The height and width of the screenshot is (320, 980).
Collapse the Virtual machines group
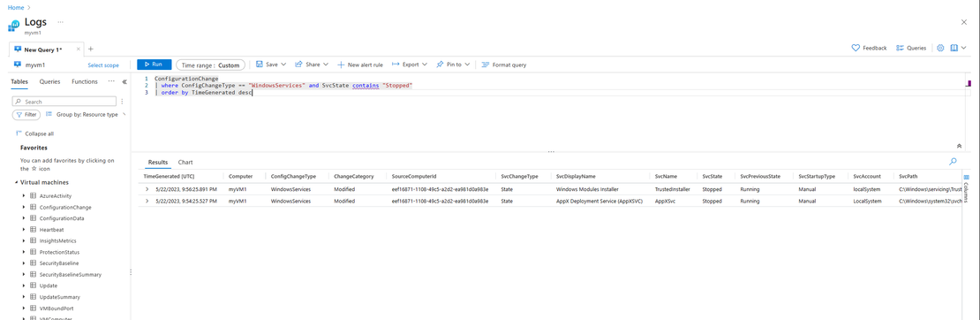[x=17, y=182]
